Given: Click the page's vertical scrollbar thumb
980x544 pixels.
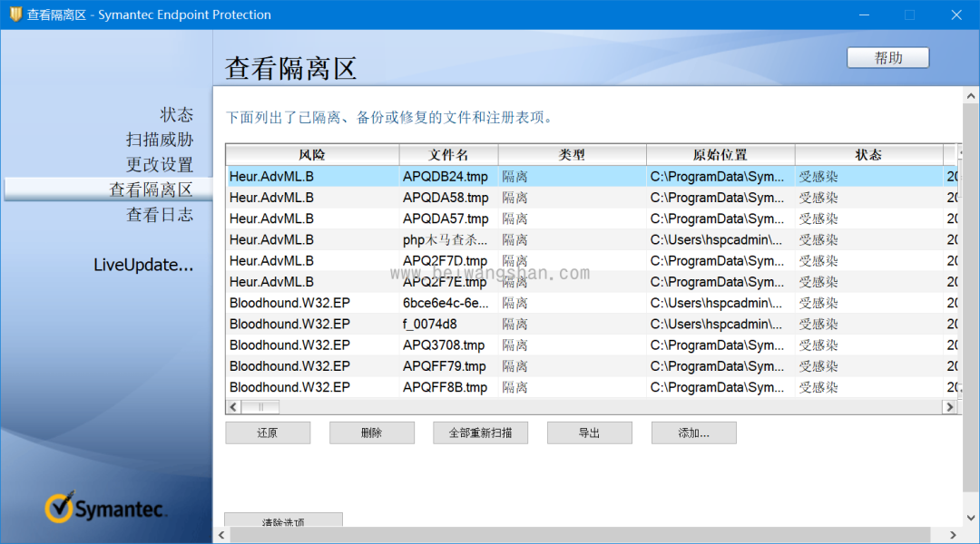Looking at the screenshot, I should tap(971, 298).
